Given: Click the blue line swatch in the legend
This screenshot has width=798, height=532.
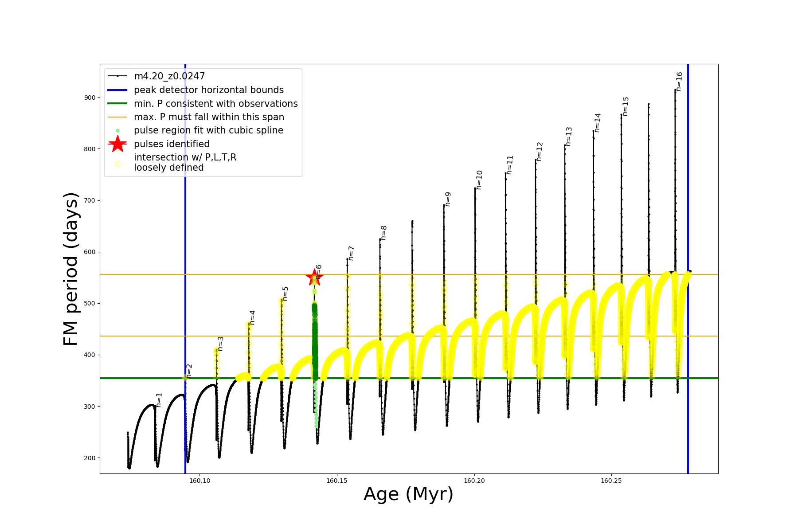Looking at the screenshot, I should [x=117, y=90].
